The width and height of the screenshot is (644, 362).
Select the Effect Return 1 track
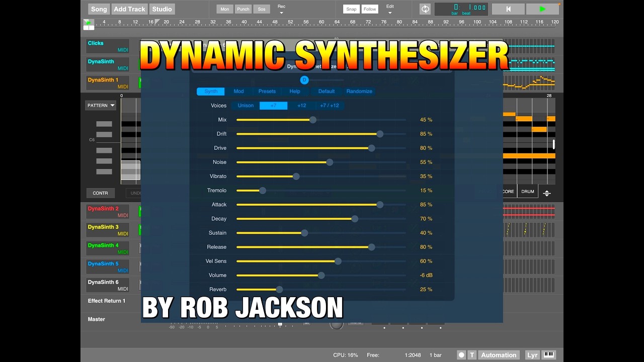(107, 301)
